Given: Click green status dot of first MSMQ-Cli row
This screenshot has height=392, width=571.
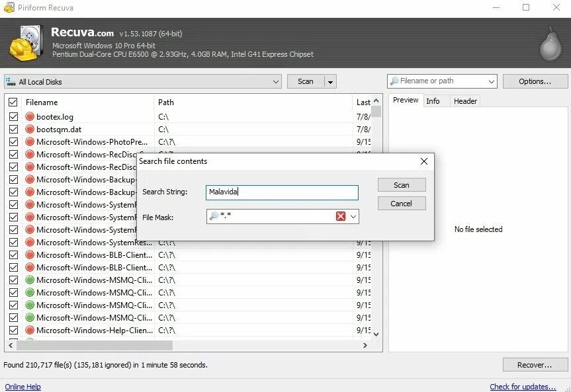Looking at the screenshot, I should pyautogui.click(x=30, y=280).
